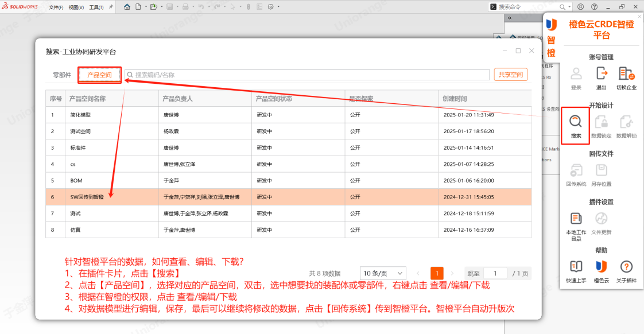This screenshot has width=644, height=334.
Task: Click the 跳至 page number input
Action: tap(495, 273)
